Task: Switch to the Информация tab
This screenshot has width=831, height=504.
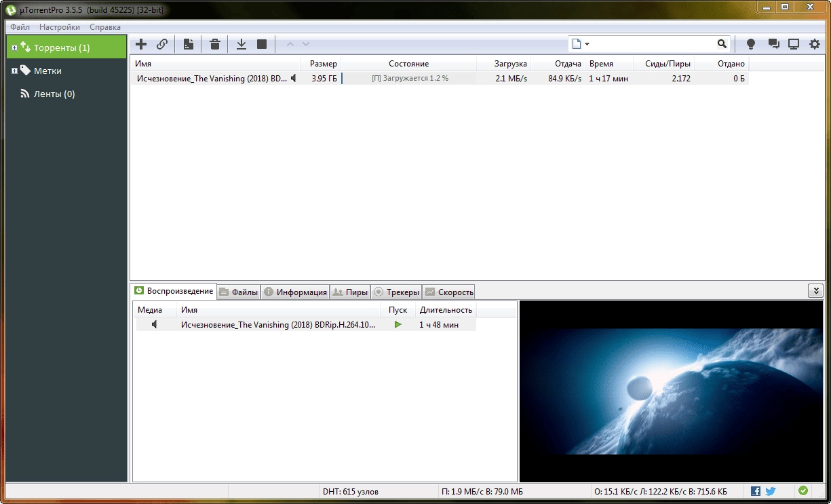Action: pyautogui.click(x=295, y=292)
